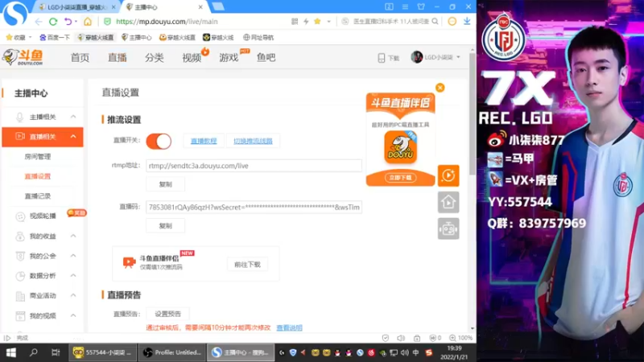Open 鱼吧 in Douyu navigation
The height and width of the screenshot is (362, 644).
point(266,57)
